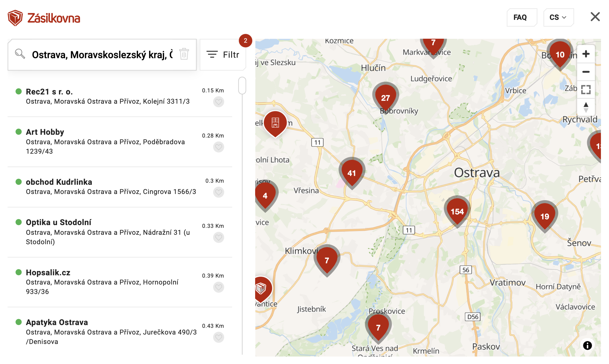Click the trash icon to clear search
This screenshot has height=364, width=609.
184,54
